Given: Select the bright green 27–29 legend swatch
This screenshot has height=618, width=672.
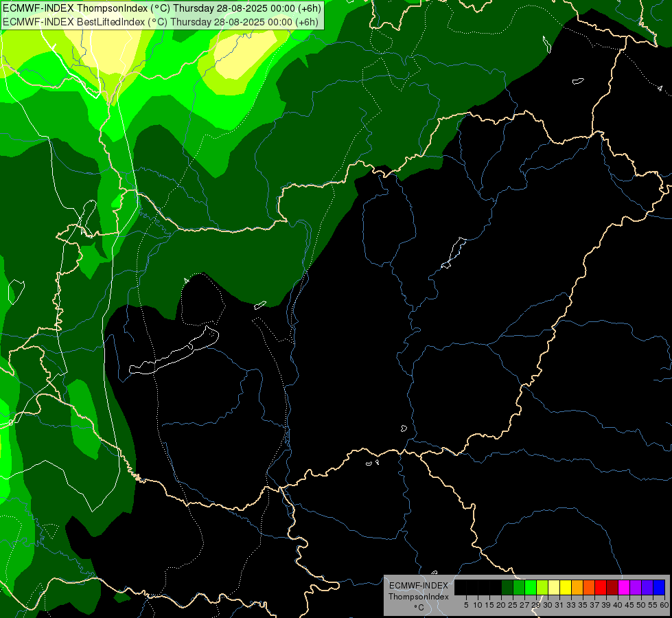Looking at the screenshot, I should coord(530,587).
